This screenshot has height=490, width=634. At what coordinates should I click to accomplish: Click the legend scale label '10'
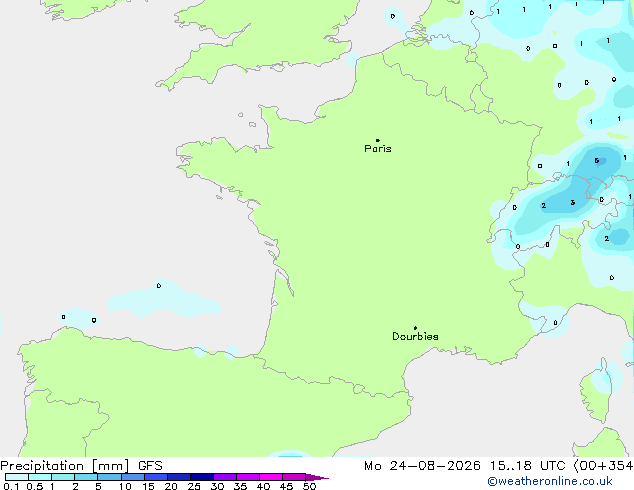[x=125, y=486]
